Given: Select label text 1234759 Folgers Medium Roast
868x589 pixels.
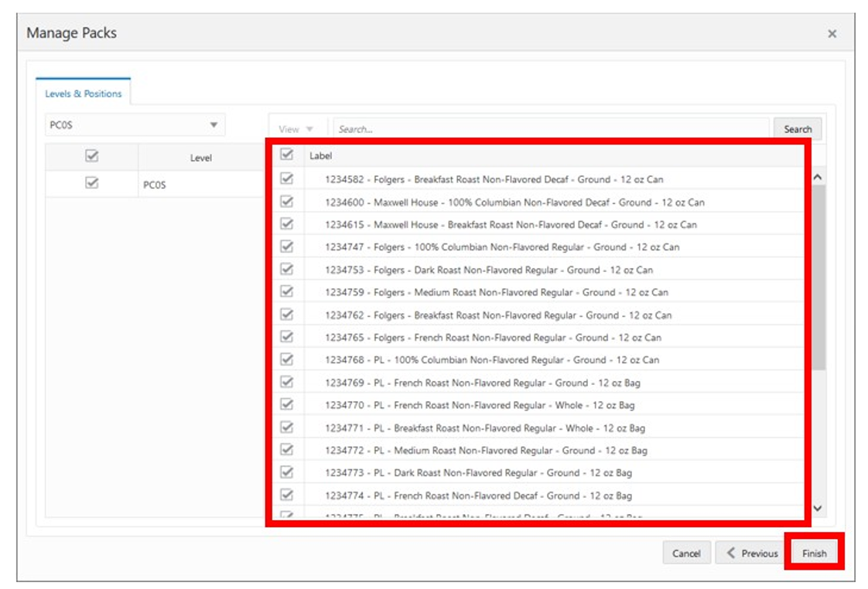Looking at the screenshot, I should coord(497,292).
